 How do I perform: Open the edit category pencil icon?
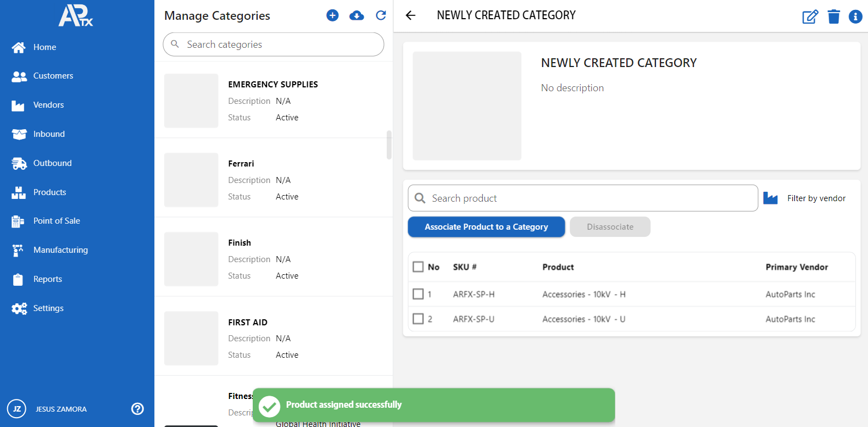pyautogui.click(x=810, y=17)
